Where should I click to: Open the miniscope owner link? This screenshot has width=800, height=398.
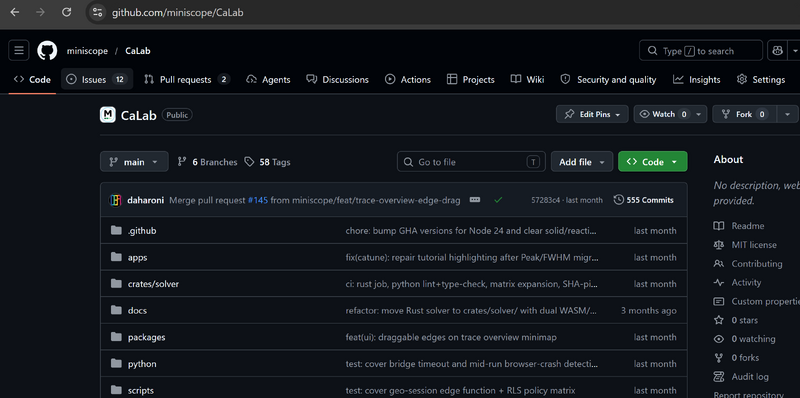(x=87, y=51)
